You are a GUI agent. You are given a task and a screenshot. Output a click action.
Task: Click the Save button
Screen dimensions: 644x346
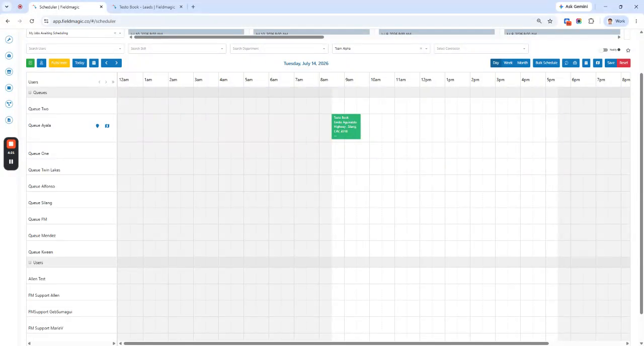coord(611,63)
